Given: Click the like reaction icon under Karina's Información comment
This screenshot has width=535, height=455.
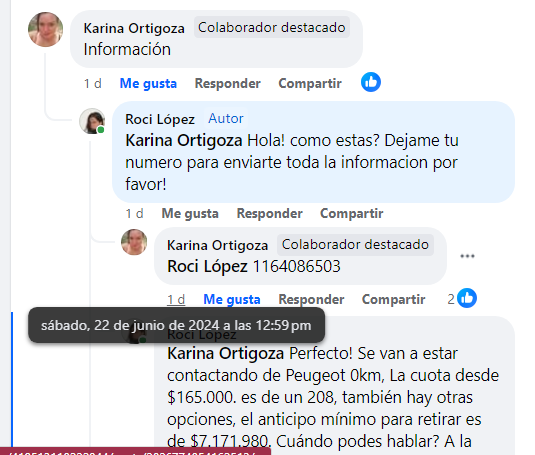Looking at the screenshot, I should pyautogui.click(x=371, y=82).
